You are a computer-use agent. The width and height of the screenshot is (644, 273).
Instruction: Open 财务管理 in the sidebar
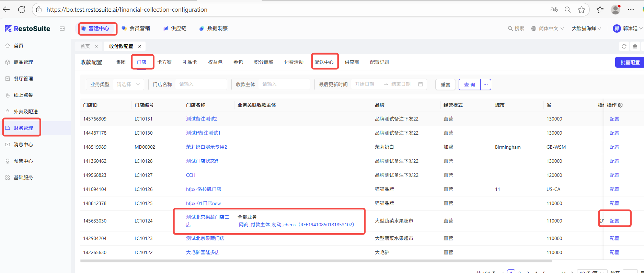tap(23, 128)
